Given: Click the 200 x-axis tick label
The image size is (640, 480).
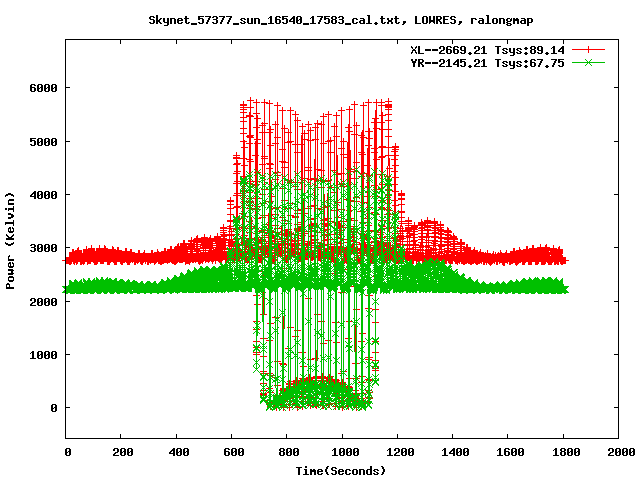Looking at the screenshot, I should tap(123, 452).
